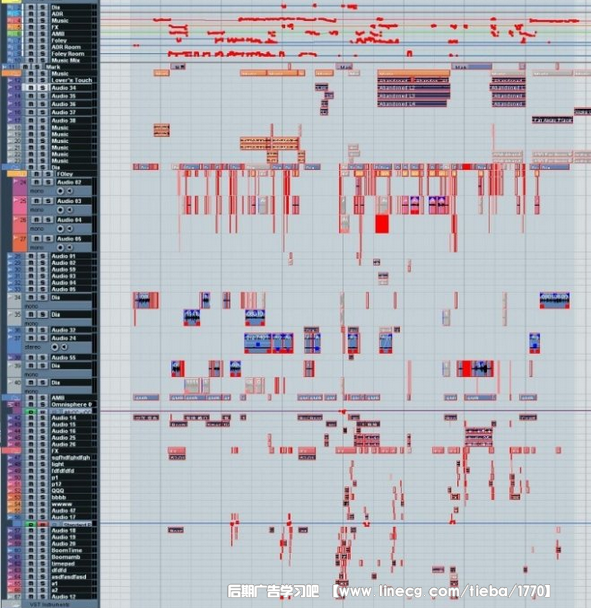The height and width of the screenshot is (608, 591).
Task: Click orange color cell of FX group track
Action: [x=14, y=27]
